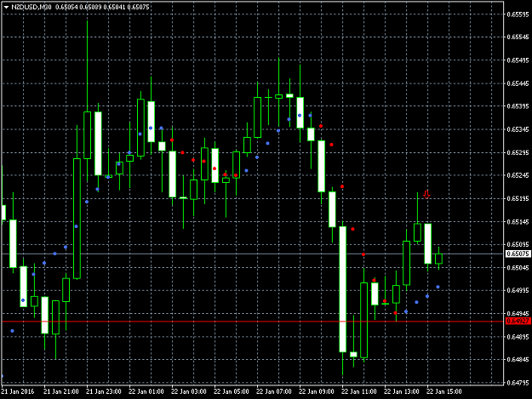Image resolution: width=532 pixels, height=399 pixels.
Task: Click the 22 Jan 13:00 time label
Action: point(402,391)
